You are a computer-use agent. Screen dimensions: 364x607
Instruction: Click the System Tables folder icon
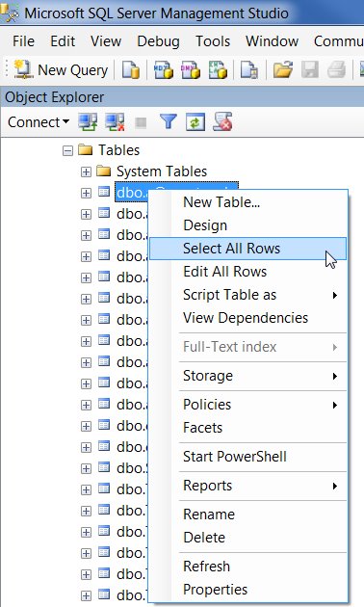click(104, 171)
